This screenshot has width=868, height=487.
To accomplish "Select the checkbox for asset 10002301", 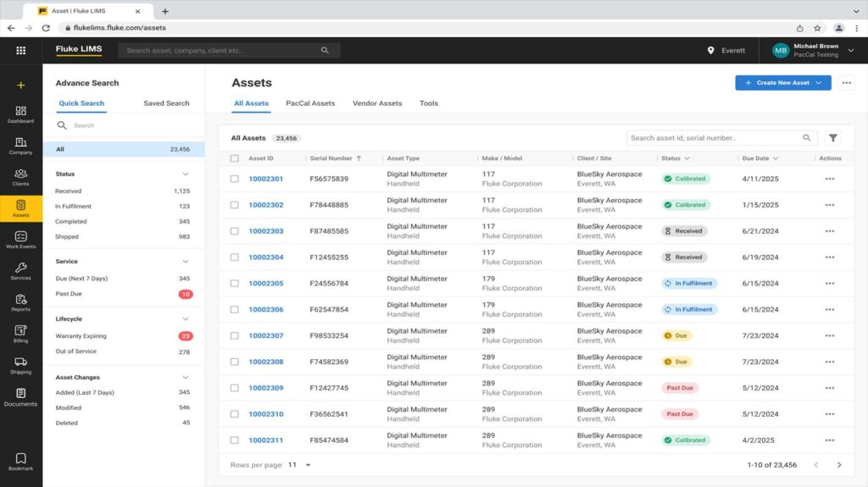I will tap(235, 179).
